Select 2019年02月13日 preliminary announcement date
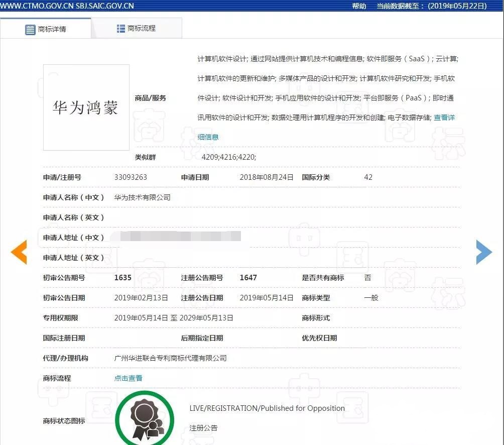This screenshot has width=504, height=445. point(141,298)
